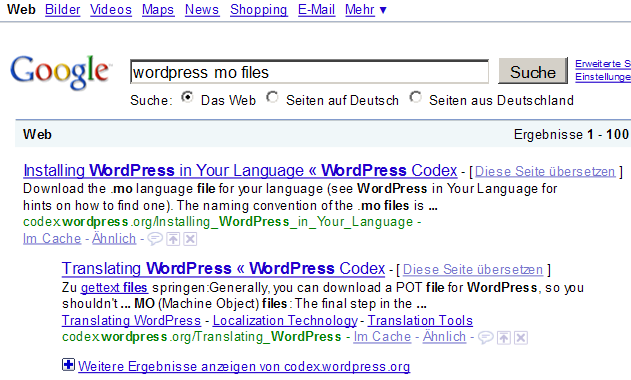The image size is (631, 380).
Task: Click the Google logo
Action: point(60,72)
